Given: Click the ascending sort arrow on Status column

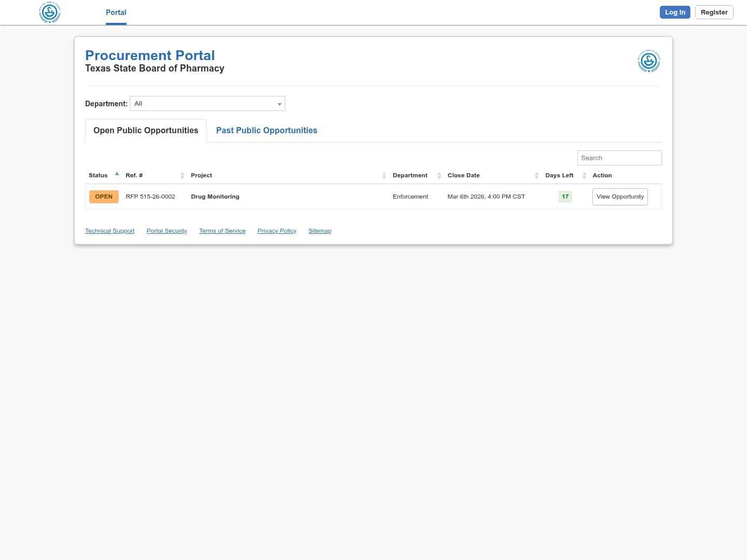Looking at the screenshot, I should point(117,173).
